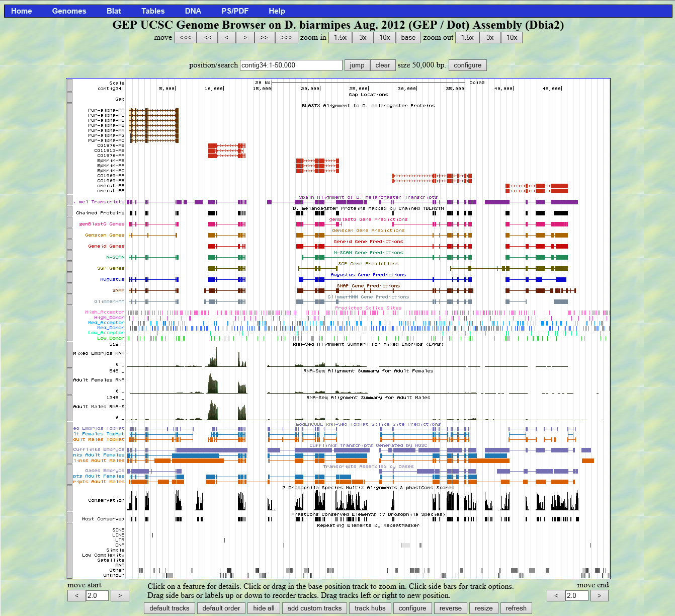Screen dimensions: 675x616
Task: Open the Genomes menu
Action: (x=69, y=11)
